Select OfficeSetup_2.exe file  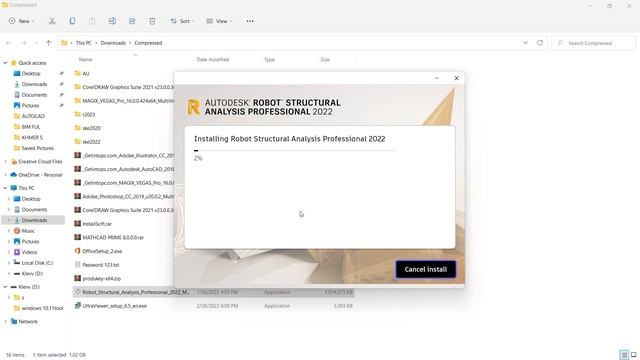click(x=102, y=251)
